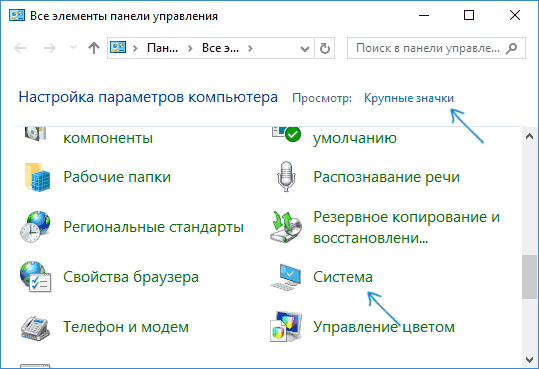Expand chevron before Пан... breadcrumb

135,48
